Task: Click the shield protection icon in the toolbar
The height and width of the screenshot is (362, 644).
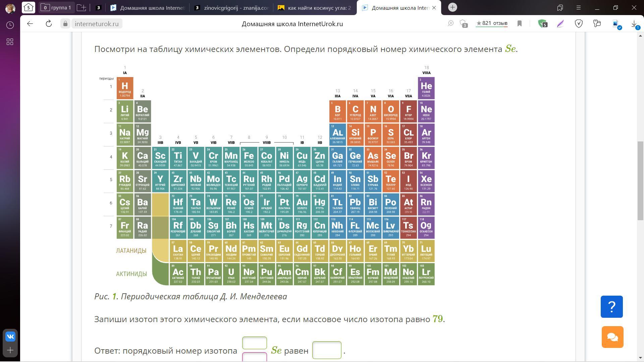Action: (579, 23)
